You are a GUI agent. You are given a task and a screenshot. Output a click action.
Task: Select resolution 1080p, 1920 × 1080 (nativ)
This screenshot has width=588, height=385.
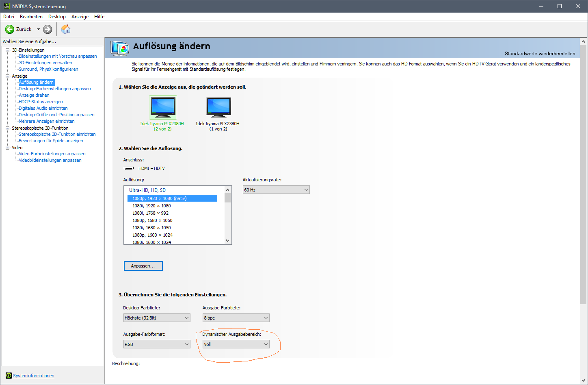[x=173, y=198]
